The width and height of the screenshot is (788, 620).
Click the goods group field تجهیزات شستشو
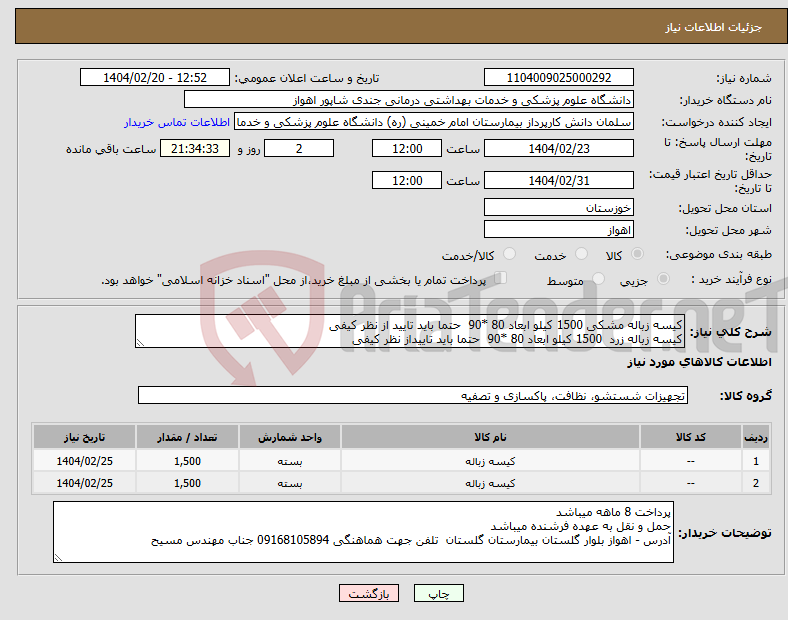click(413, 395)
